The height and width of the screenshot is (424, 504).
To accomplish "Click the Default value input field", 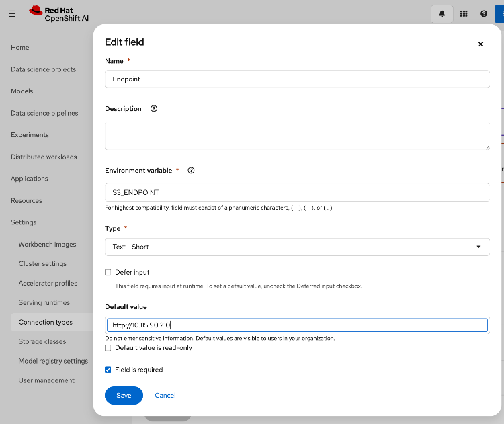I will tap(297, 325).
